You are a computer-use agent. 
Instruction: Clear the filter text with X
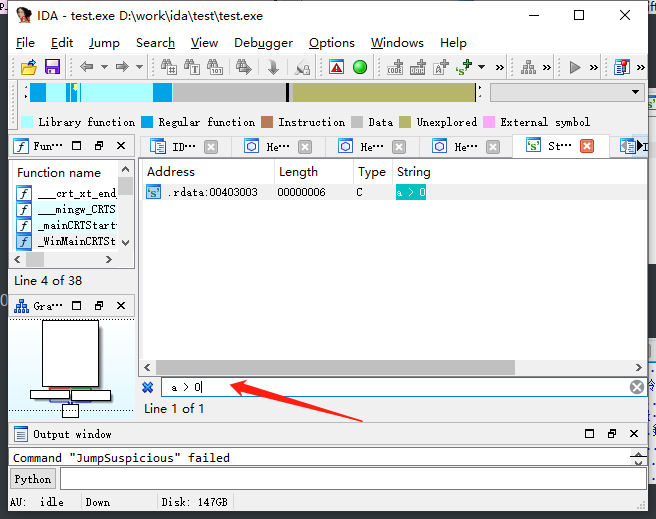637,387
